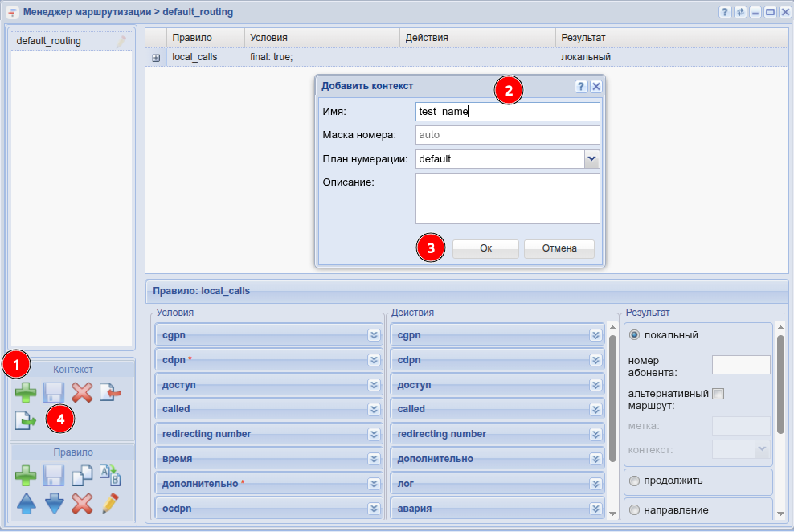Toggle the альтернативный маршрут checkbox

[x=718, y=393]
